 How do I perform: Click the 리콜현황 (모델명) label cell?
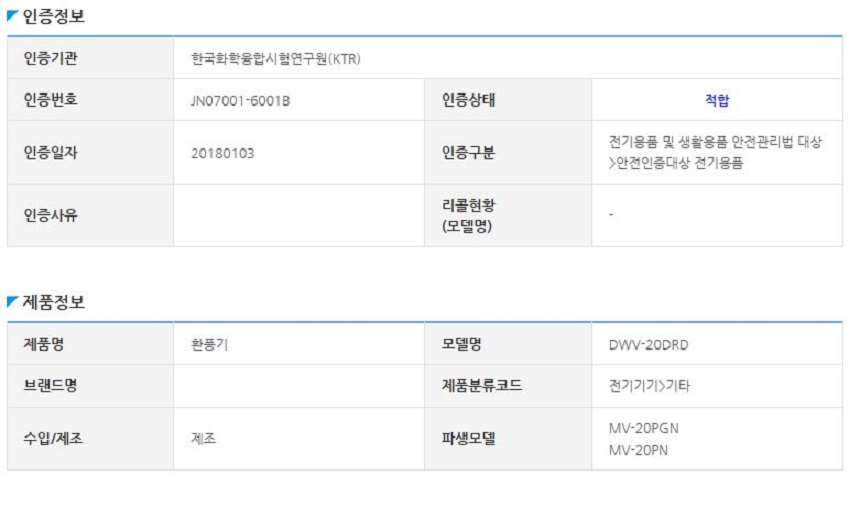tap(508, 216)
